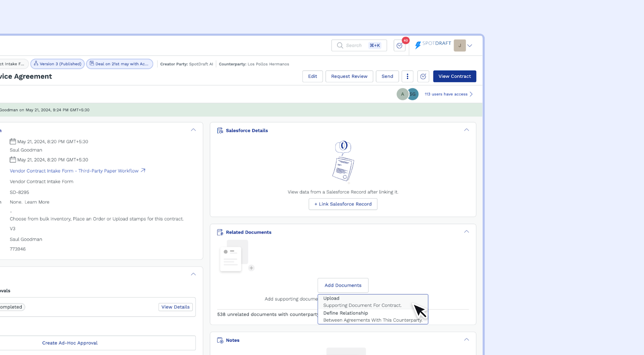The image size is (644, 355).
Task: Click the SG collaborator avatar
Action: [413, 94]
